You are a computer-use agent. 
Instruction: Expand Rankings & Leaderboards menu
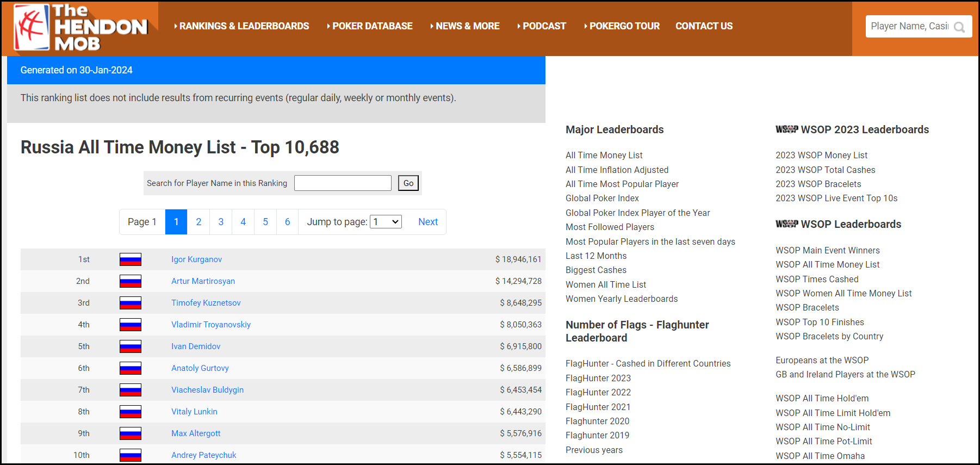241,26
